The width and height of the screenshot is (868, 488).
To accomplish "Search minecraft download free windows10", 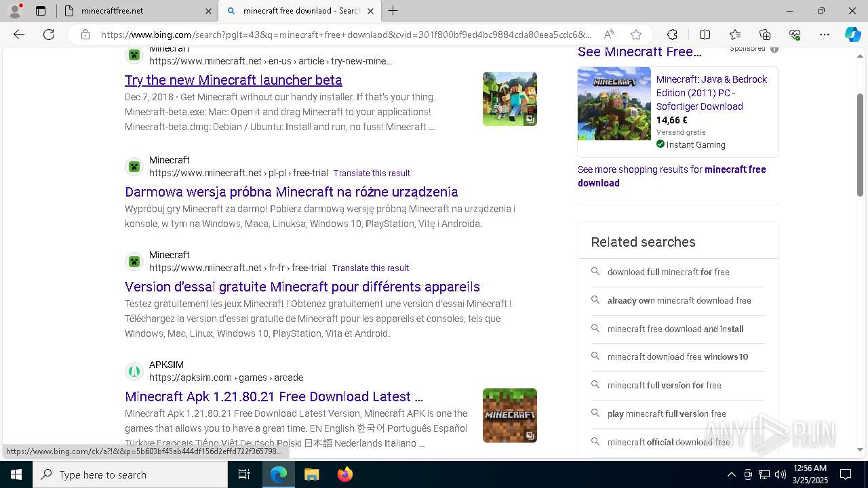I will [678, 357].
